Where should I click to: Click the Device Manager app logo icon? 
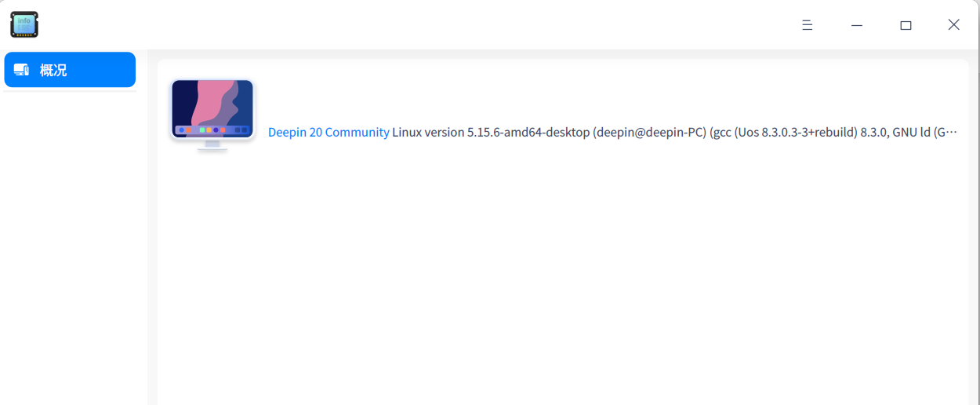click(24, 25)
